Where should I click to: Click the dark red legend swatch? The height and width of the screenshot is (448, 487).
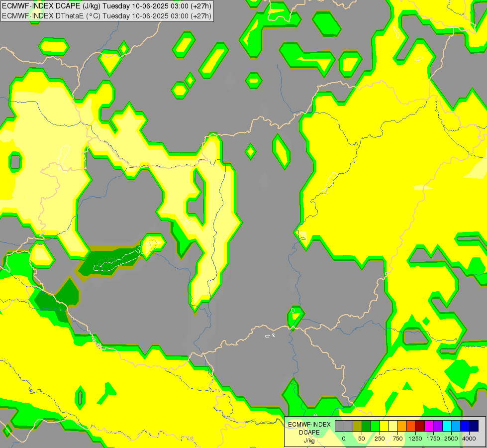tap(420, 426)
